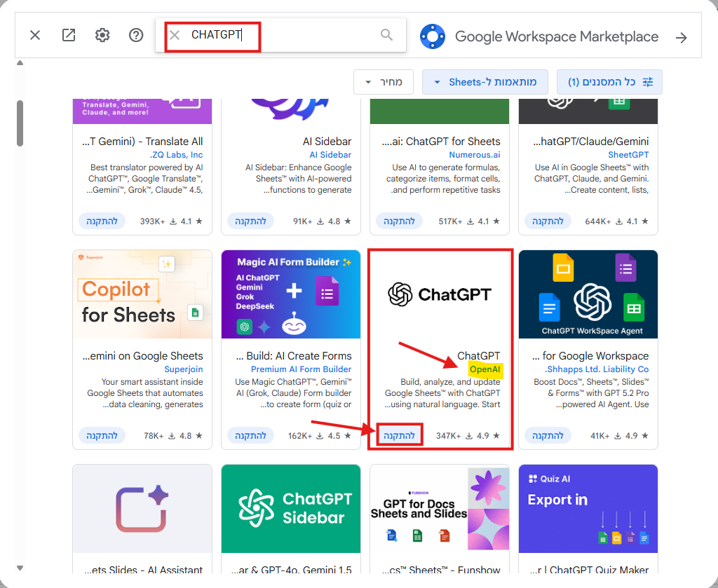Open the settings gear icon
Viewport: 718px width, 588px height.
(x=102, y=35)
